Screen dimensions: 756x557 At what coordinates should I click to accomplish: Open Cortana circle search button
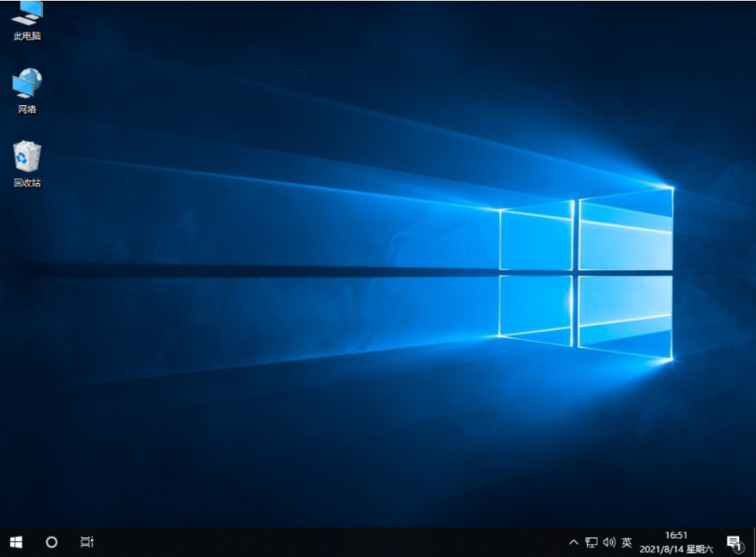click(52, 542)
